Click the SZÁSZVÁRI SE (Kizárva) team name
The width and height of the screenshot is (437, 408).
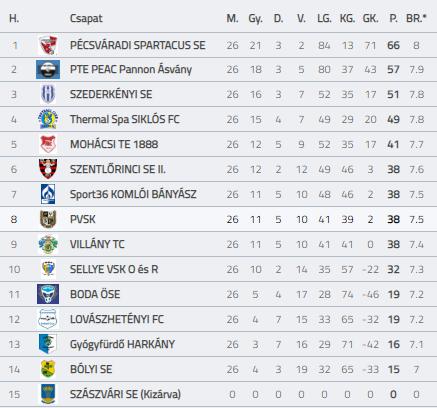(125, 394)
